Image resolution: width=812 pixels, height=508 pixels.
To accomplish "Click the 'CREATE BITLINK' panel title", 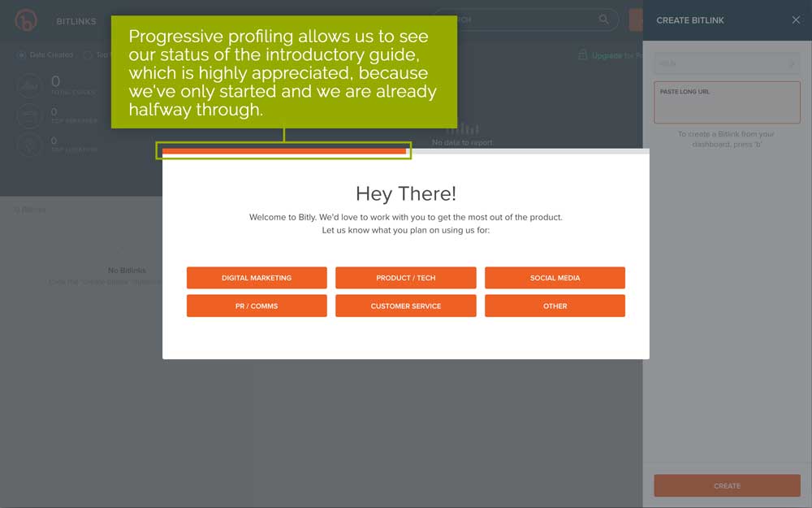I will coord(689,20).
